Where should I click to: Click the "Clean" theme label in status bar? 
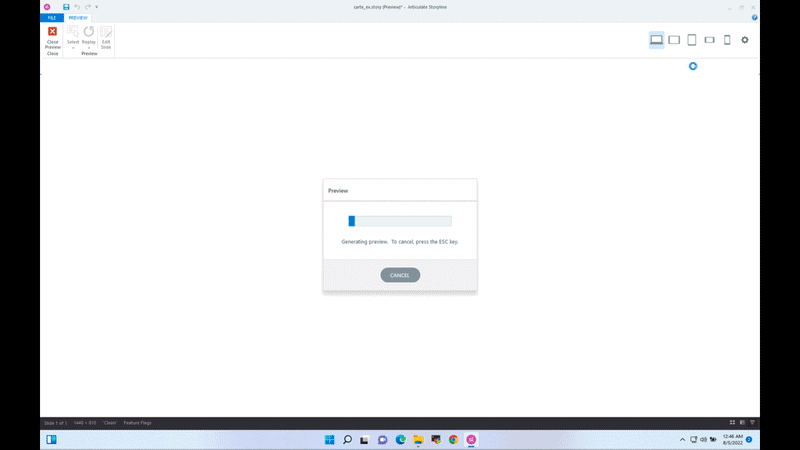(x=110, y=423)
